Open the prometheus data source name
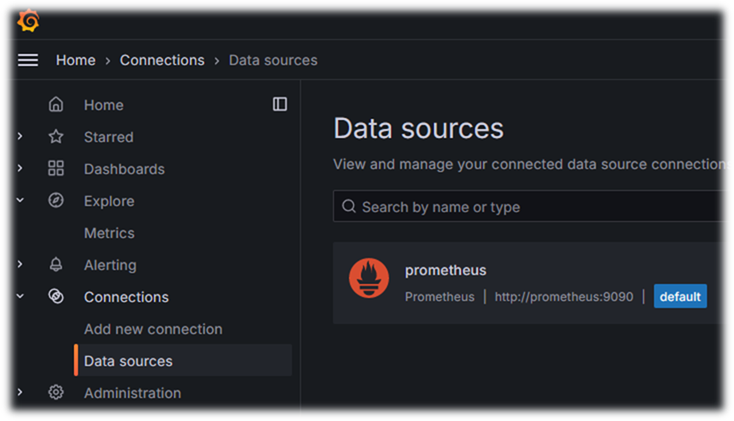Viewport: 734px width, 421px height. 445,270
